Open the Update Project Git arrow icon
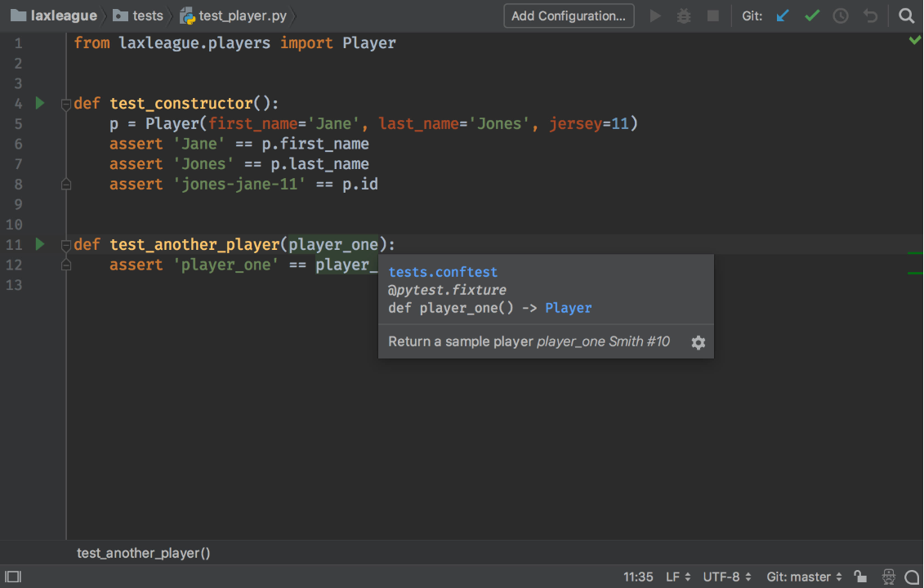This screenshot has width=924, height=588. coord(783,16)
